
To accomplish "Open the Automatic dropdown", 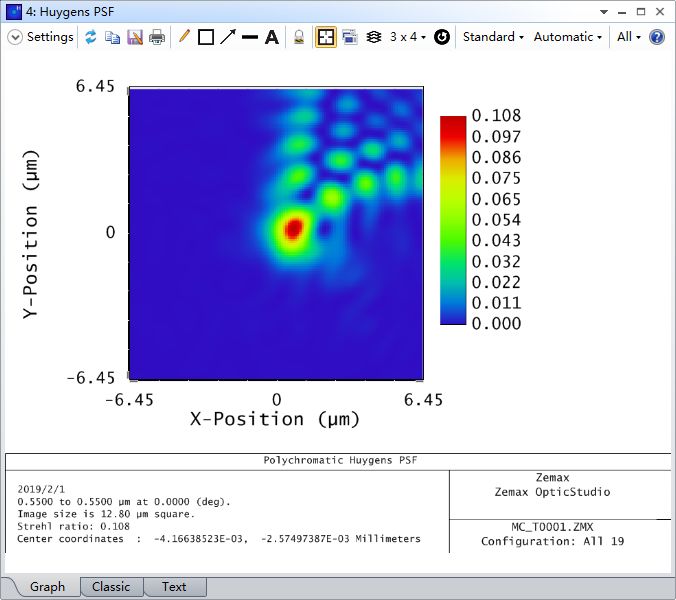I will point(567,37).
